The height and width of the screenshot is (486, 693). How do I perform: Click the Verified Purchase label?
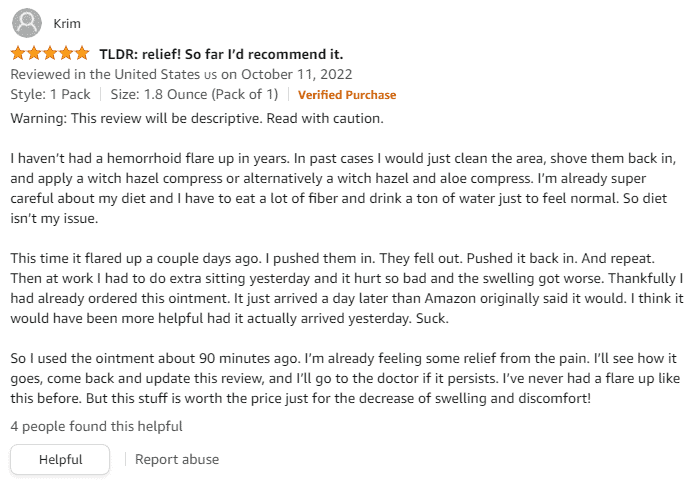(347, 95)
